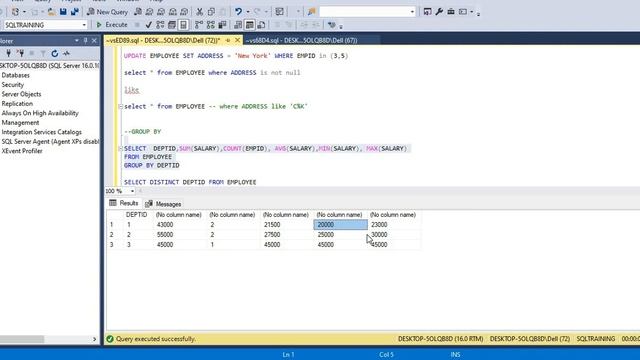Select Management node

click(20, 122)
